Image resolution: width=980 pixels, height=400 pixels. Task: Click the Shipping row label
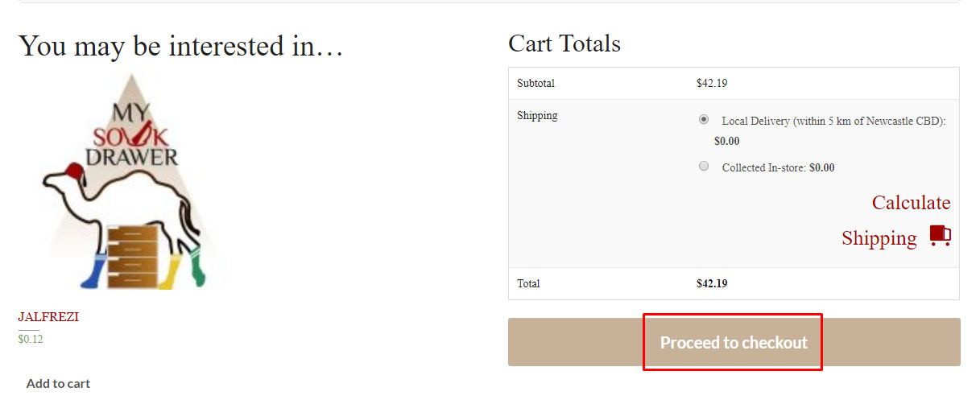tap(537, 115)
